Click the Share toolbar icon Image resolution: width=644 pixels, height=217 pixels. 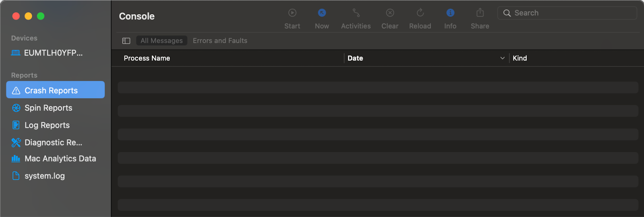pyautogui.click(x=480, y=13)
